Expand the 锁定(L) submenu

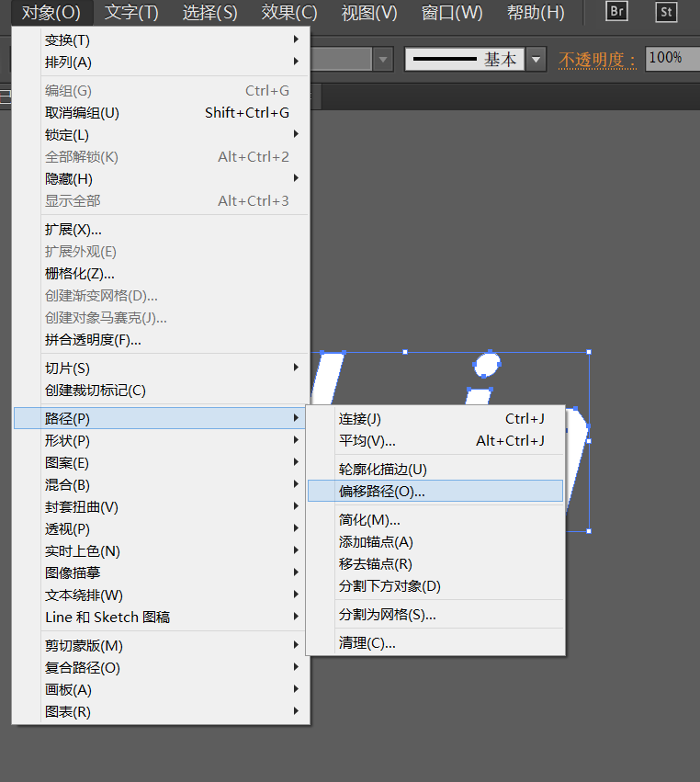pos(162,135)
